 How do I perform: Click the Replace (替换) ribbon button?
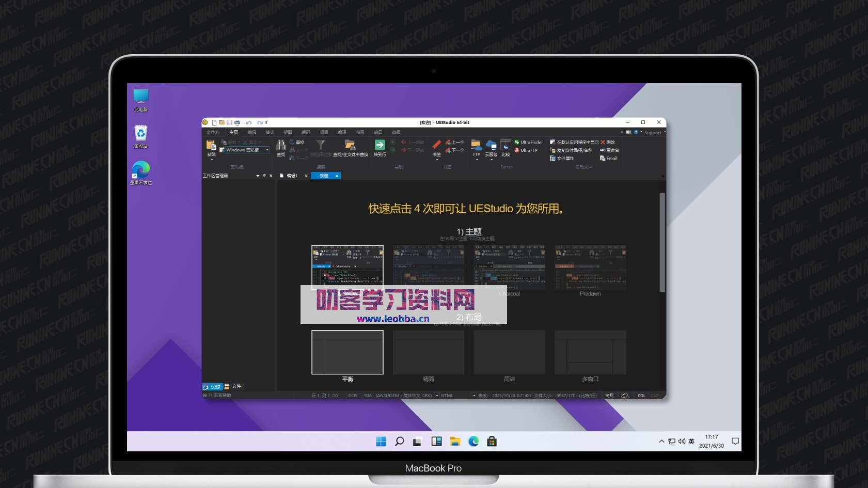(x=297, y=142)
